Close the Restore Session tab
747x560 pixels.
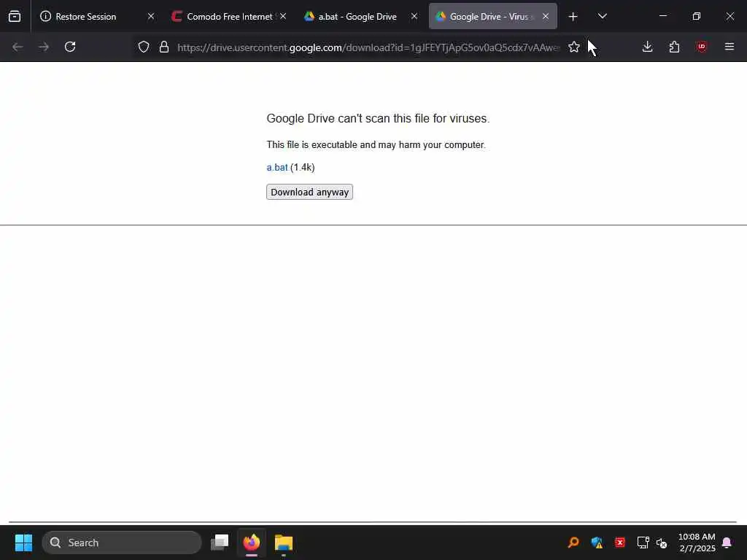click(x=150, y=17)
